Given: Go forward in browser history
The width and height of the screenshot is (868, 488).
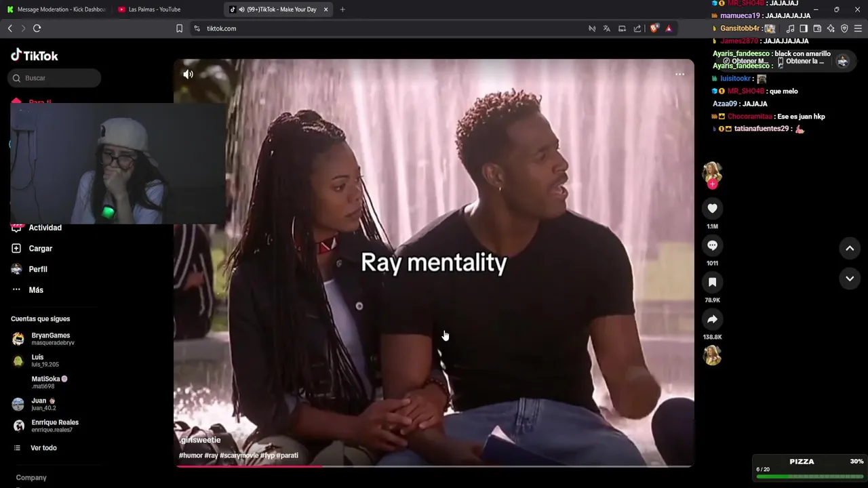Looking at the screenshot, I should 23,28.
